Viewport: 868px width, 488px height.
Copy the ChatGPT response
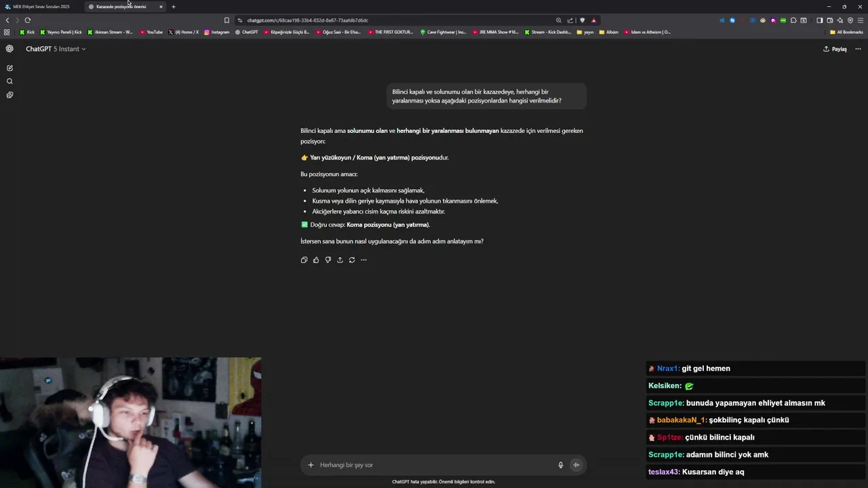304,260
